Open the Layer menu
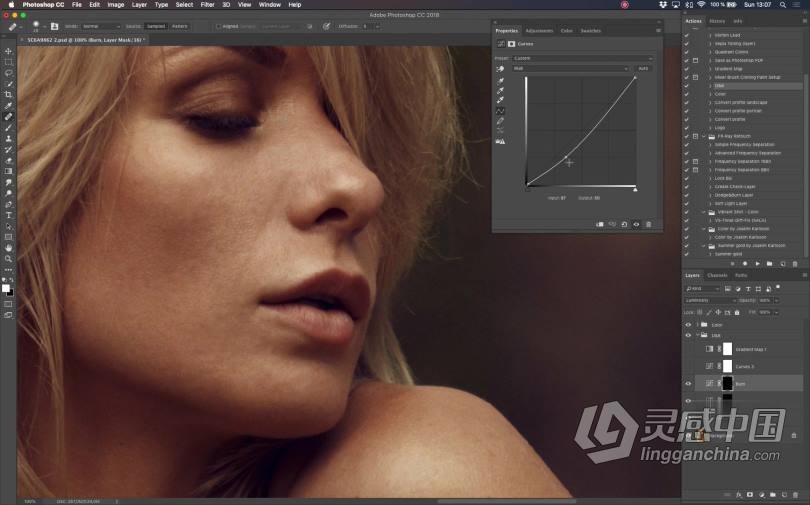 tap(139, 5)
